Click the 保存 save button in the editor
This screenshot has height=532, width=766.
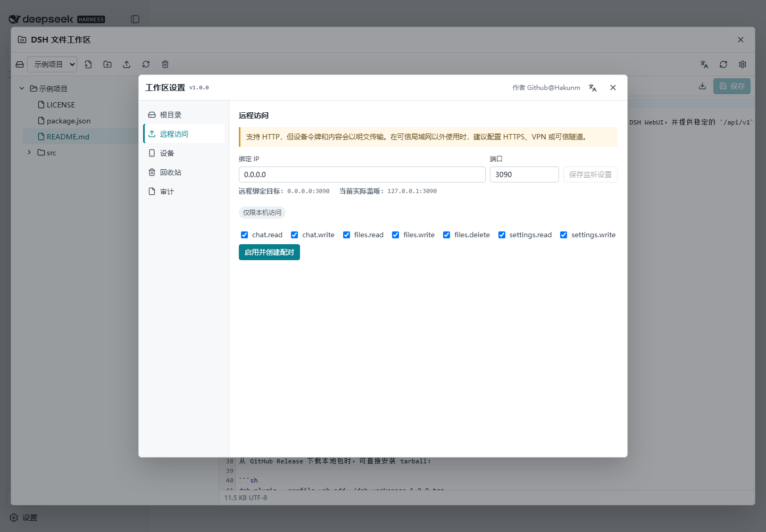tap(732, 86)
